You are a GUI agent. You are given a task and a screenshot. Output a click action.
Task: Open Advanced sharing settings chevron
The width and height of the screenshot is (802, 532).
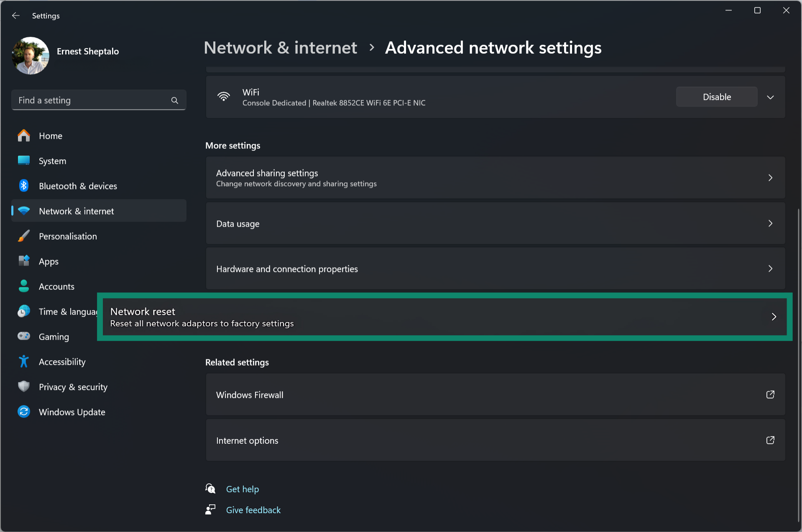tap(771, 178)
